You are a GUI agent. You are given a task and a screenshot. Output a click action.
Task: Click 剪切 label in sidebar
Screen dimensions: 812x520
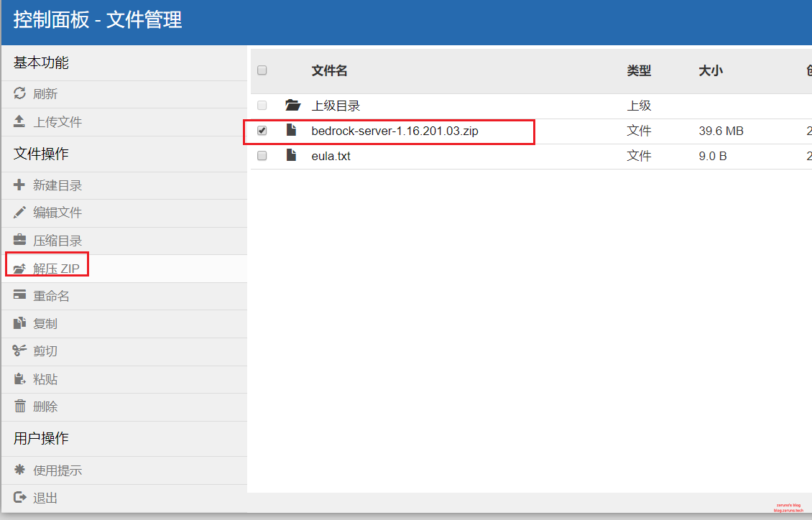[45, 350]
